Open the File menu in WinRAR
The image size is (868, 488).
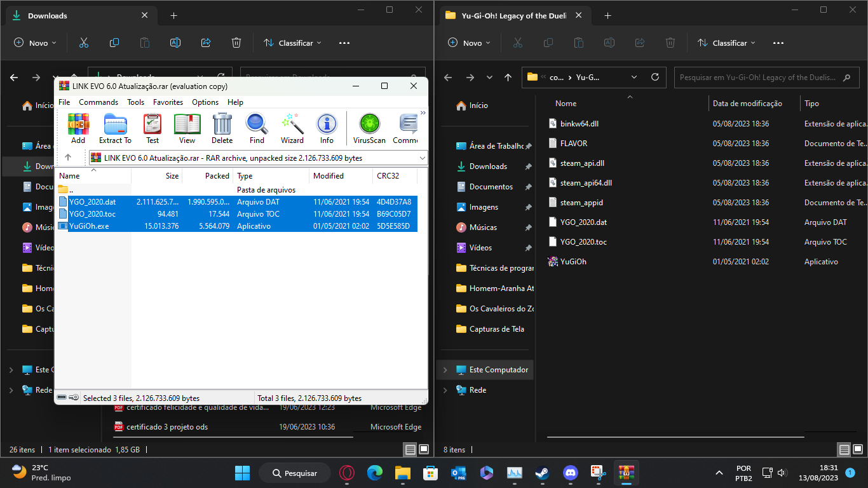coord(64,102)
